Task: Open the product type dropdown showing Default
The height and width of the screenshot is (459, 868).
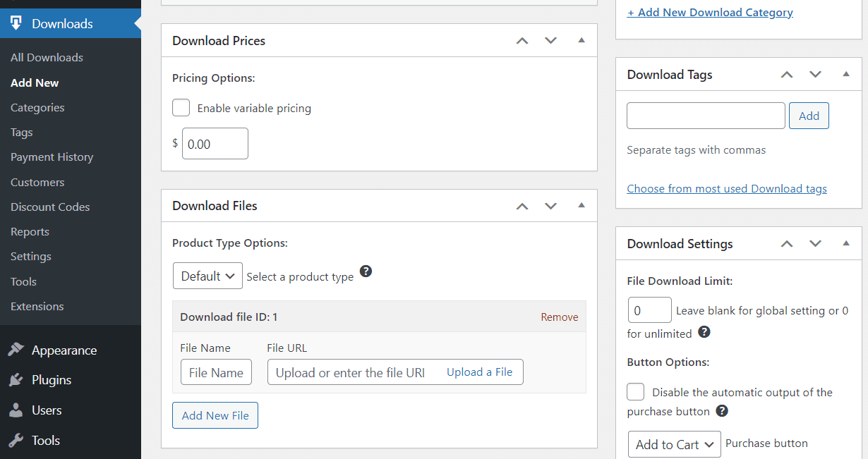Action: coord(207,276)
